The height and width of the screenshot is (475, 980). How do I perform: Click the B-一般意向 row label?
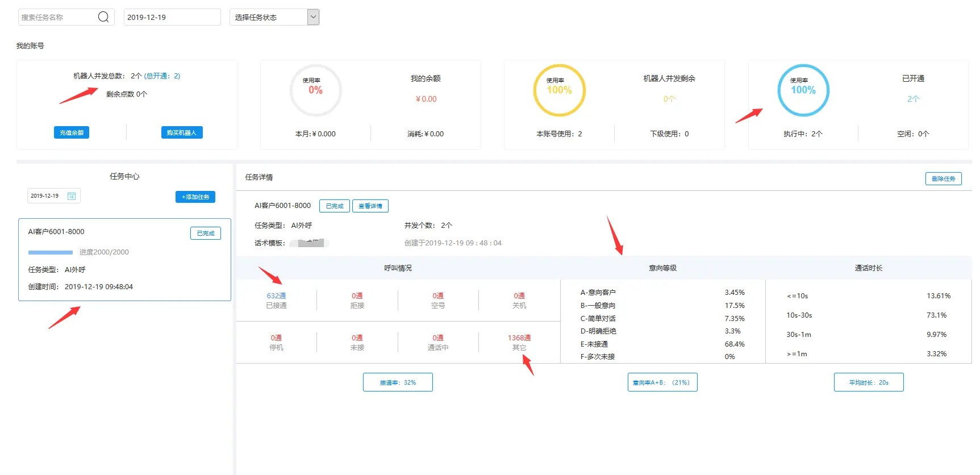[598, 306]
